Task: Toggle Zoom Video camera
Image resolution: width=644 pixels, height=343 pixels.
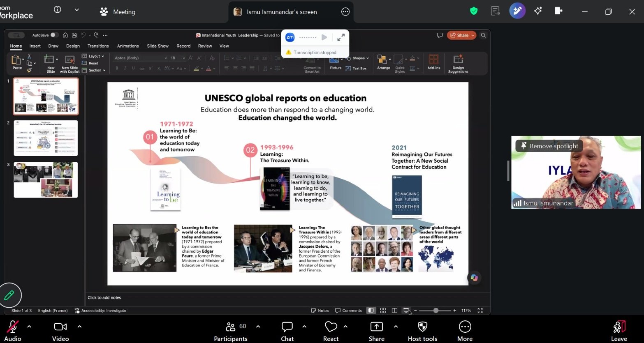Action: (x=60, y=331)
